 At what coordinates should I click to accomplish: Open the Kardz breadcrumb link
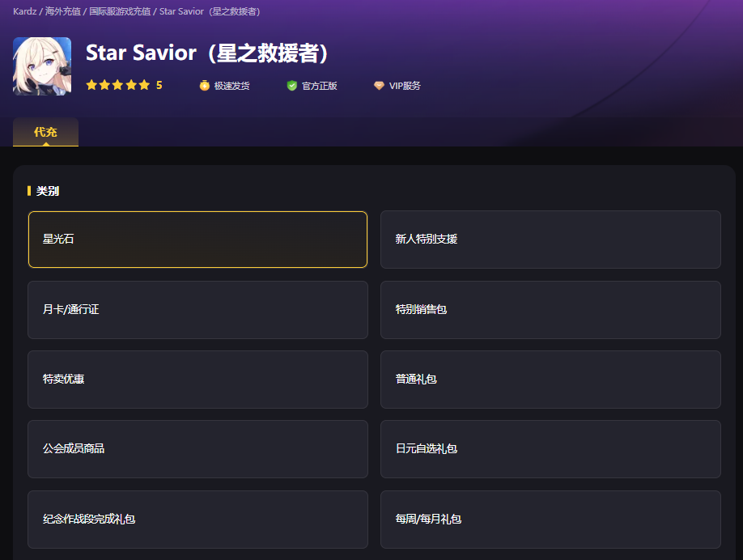coord(24,11)
